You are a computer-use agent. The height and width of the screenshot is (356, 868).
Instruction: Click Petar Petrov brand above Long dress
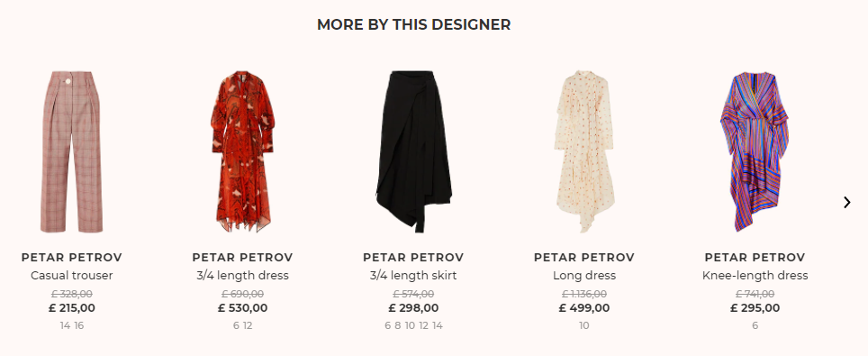584,257
